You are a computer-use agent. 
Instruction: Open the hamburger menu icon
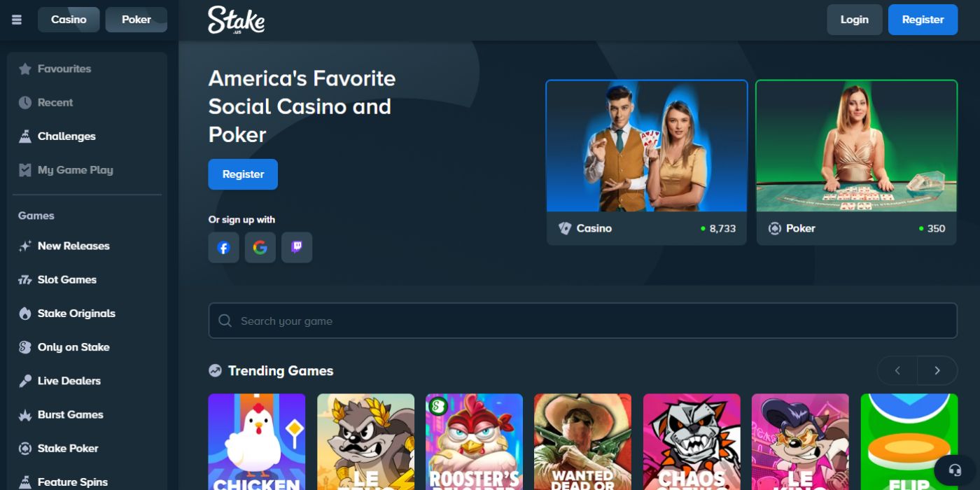tap(17, 20)
